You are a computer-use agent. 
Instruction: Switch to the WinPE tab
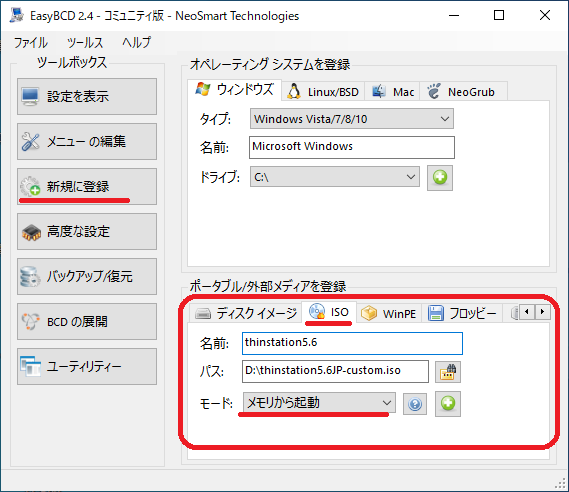(x=389, y=313)
